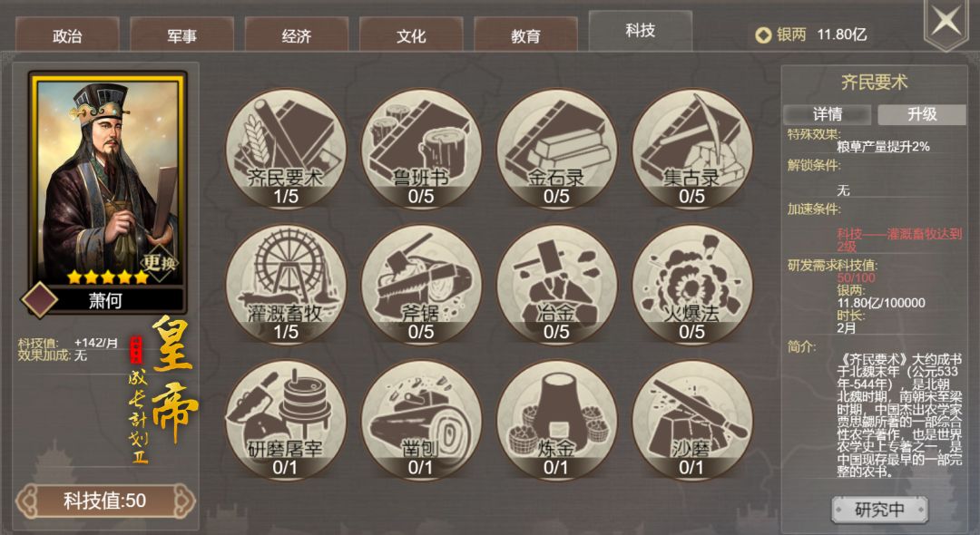Switch to the 升级 upgrade view
Viewport: 980px width, 535px height.
click(x=922, y=114)
